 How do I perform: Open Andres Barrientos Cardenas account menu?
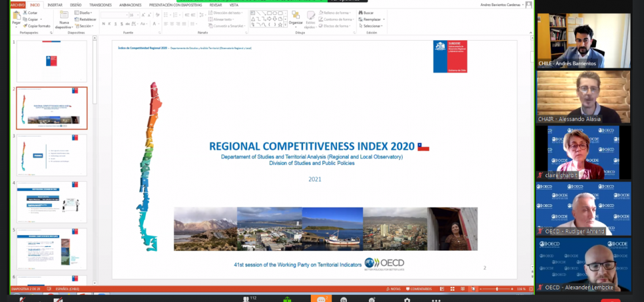503,5
